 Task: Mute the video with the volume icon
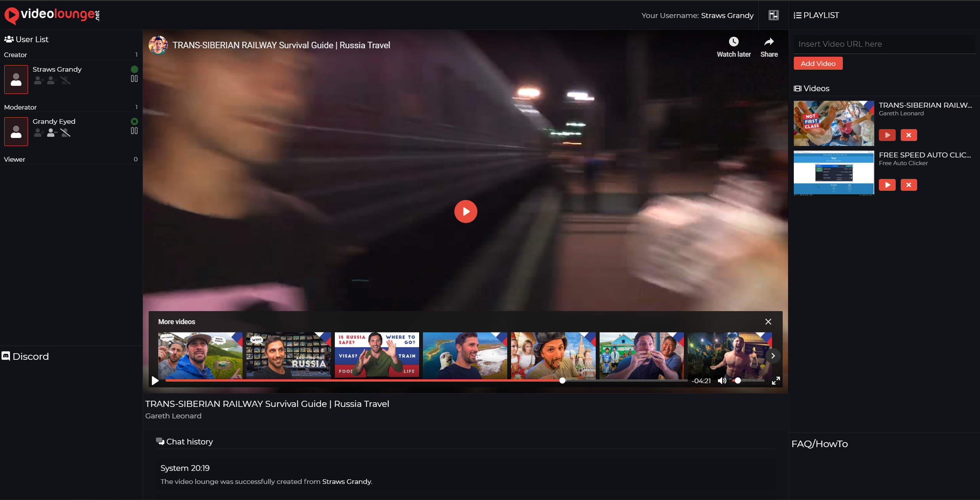tap(722, 380)
